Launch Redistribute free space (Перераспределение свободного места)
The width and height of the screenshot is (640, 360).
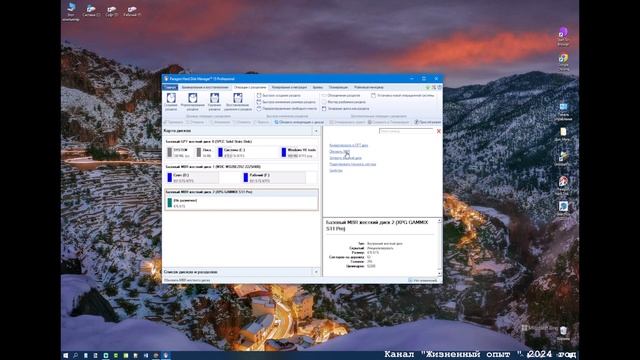pyautogui.click(x=287, y=109)
